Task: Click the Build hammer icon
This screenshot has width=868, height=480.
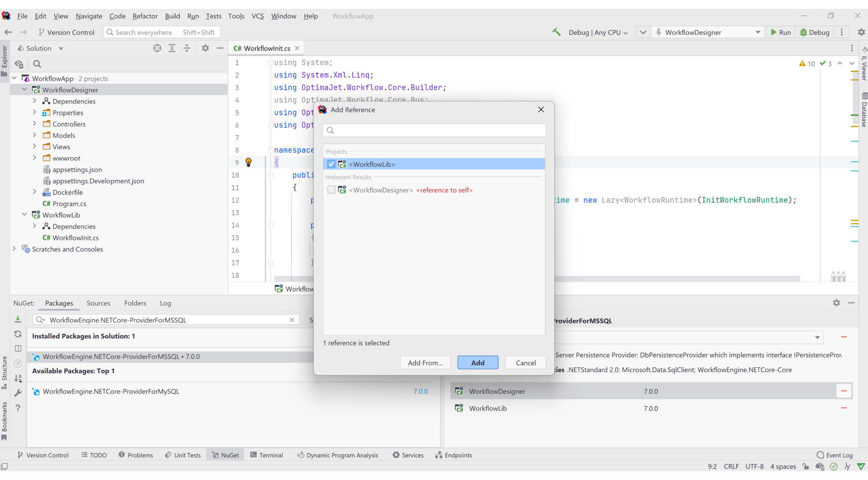Action: tap(557, 32)
